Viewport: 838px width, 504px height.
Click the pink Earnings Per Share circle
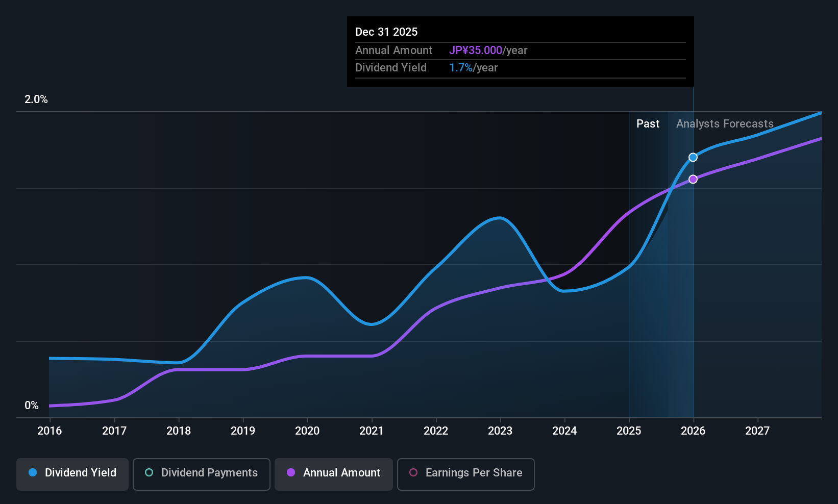pos(413,473)
